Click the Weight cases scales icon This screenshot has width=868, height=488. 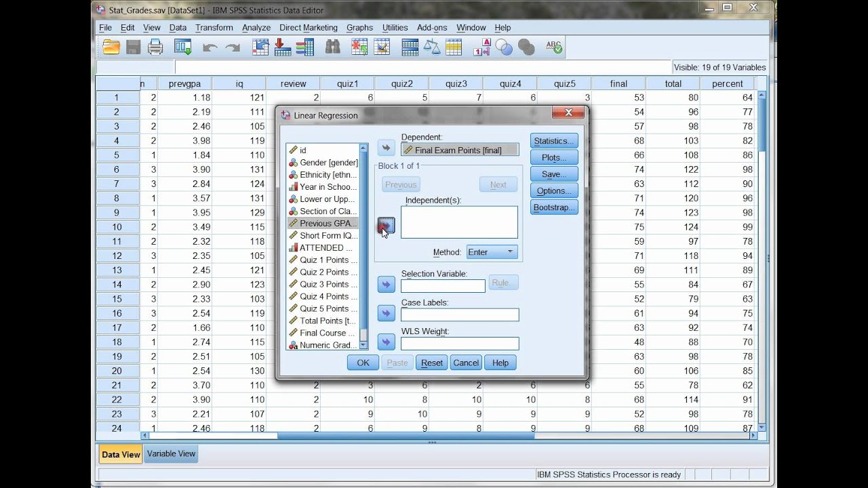tap(431, 47)
